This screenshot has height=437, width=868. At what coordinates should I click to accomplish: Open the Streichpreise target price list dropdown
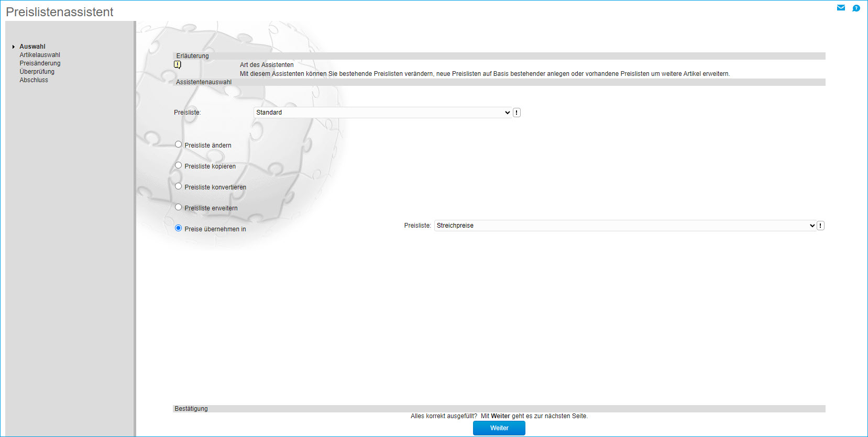click(625, 226)
